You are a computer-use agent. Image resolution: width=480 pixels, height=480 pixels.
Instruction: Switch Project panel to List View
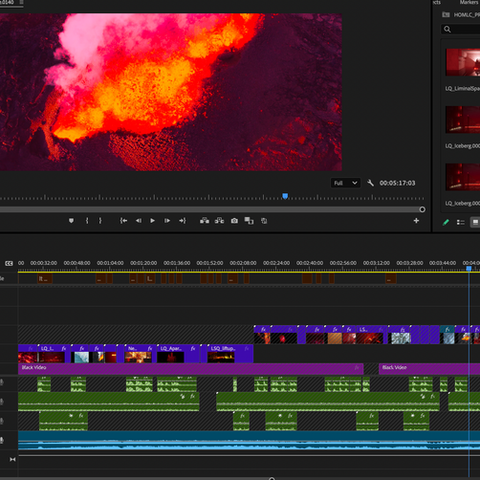click(460, 222)
